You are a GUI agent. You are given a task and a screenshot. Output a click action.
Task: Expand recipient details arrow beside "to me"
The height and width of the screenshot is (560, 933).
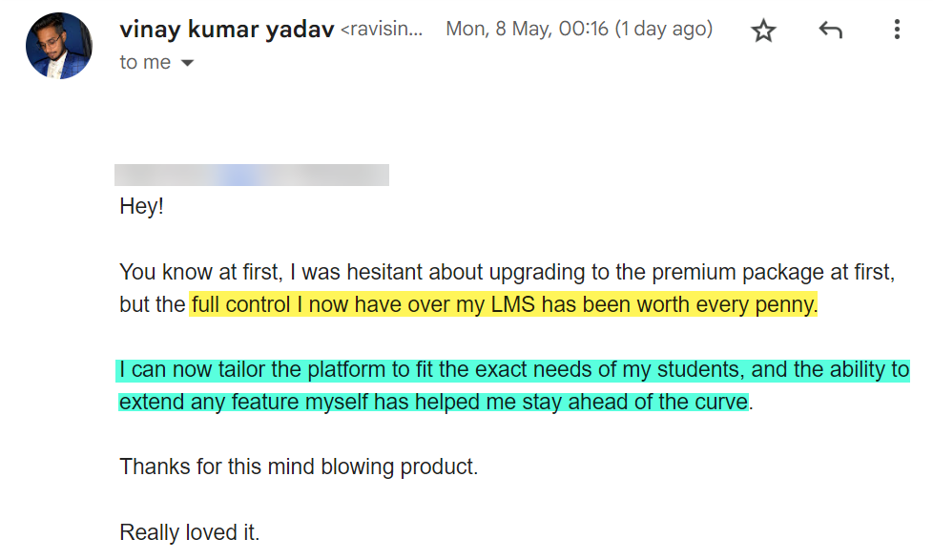pyautogui.click(x=187, y=63)
